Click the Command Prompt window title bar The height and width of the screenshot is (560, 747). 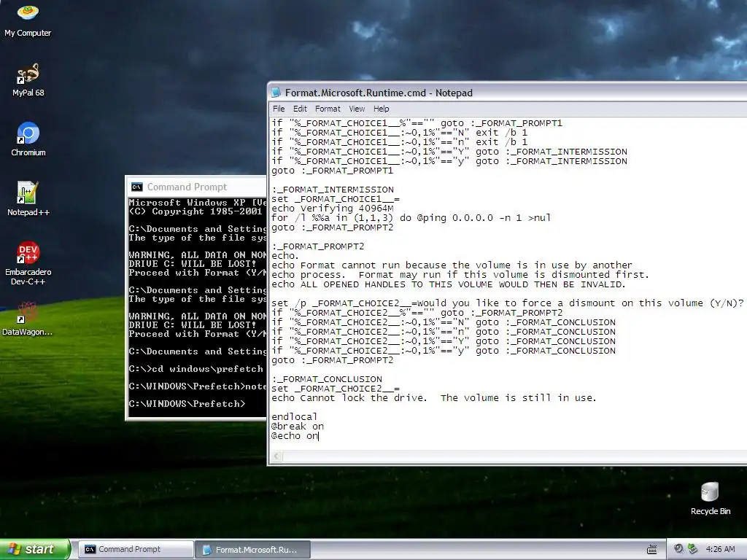tap(196, 187)
